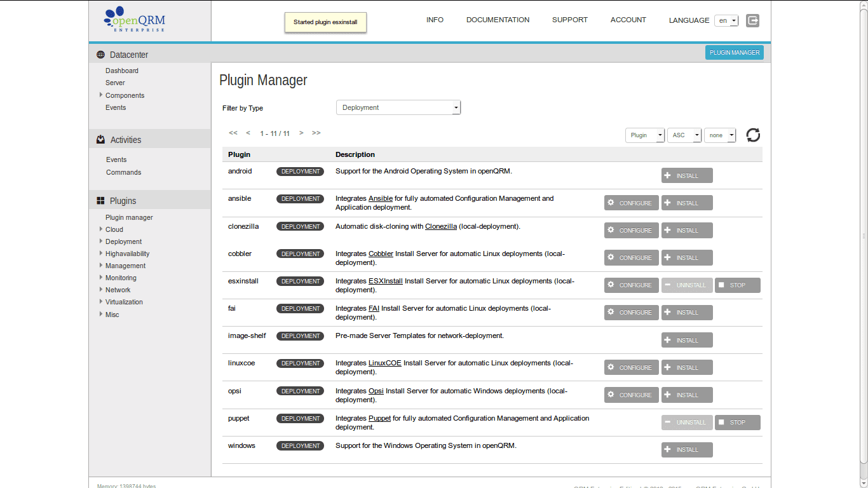Image resolution: width=868 pixels, height=488 pixels.
Task: Open Events under Datacenter
Action: click(116, 107)
